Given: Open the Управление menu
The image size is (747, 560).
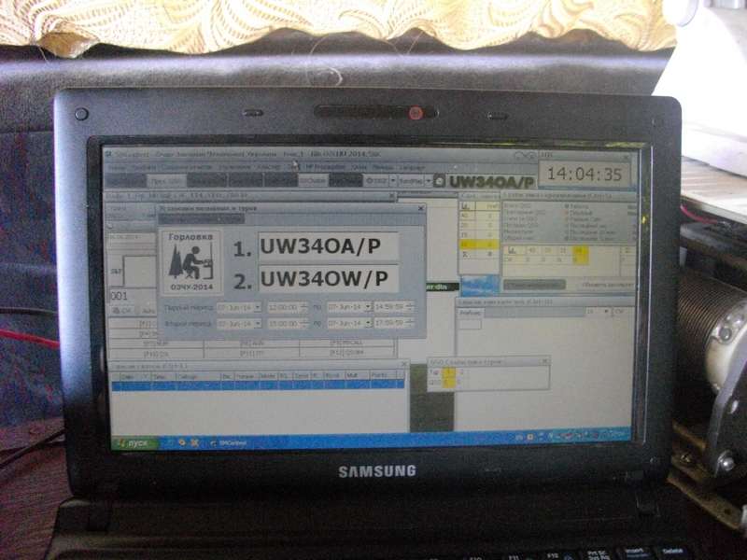Looking at the screenshot, I should 234,167.
